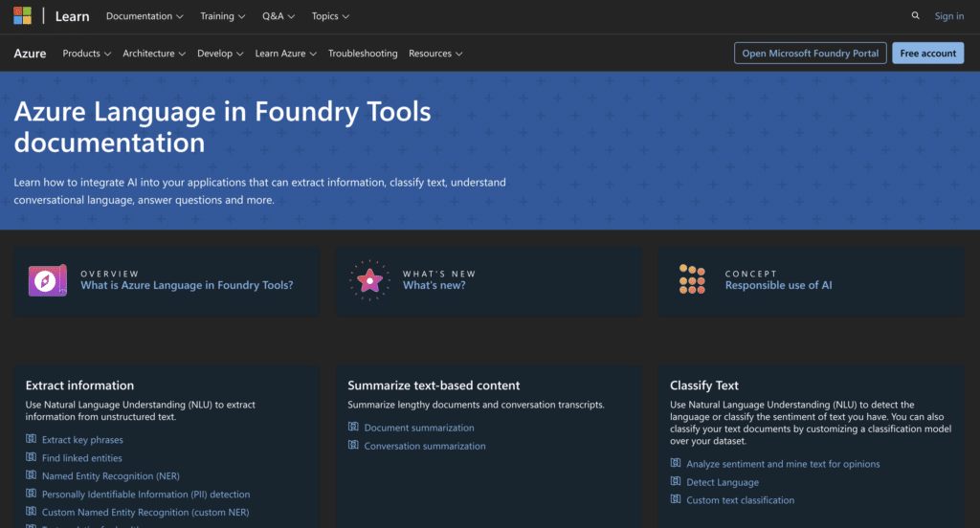Image resolution: width=980 pixels, height=528 pixels.
Task: Click the Classify Text heading
Action: [x=704, y=385]
